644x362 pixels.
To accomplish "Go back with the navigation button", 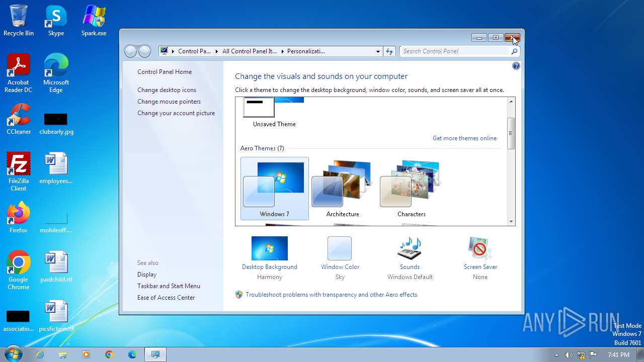I will click(x=130, y=51).
